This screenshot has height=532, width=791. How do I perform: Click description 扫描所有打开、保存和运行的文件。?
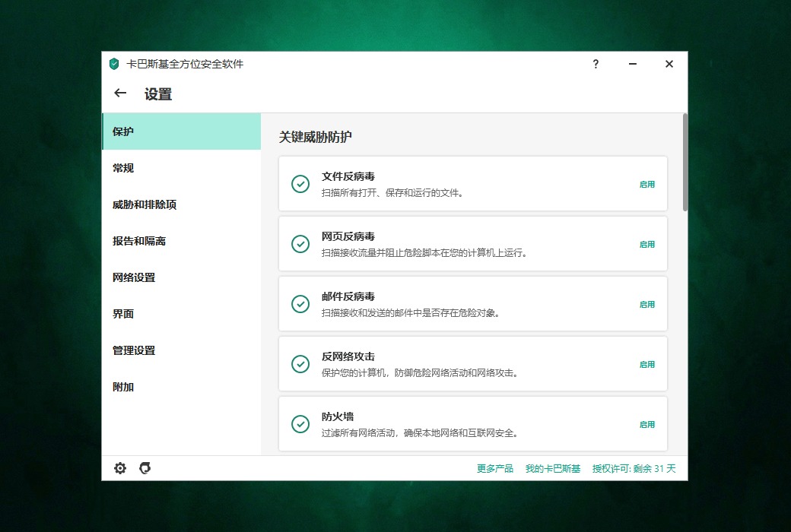(x=392, y=192)
